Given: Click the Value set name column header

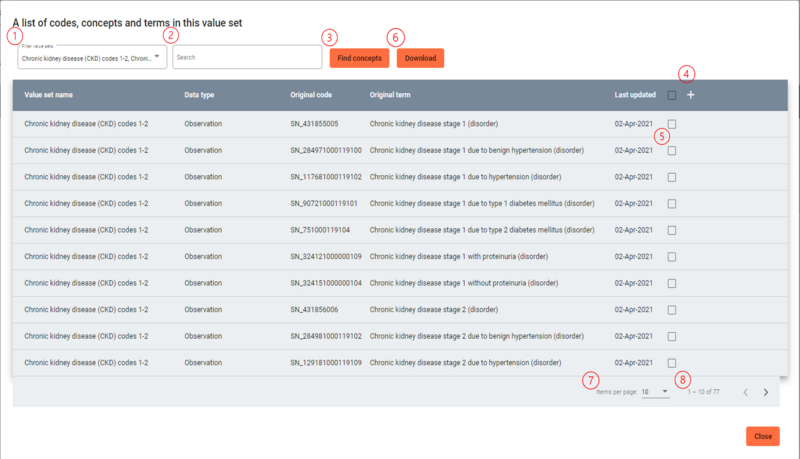Looking at the screenshot, I should point(48,95).
